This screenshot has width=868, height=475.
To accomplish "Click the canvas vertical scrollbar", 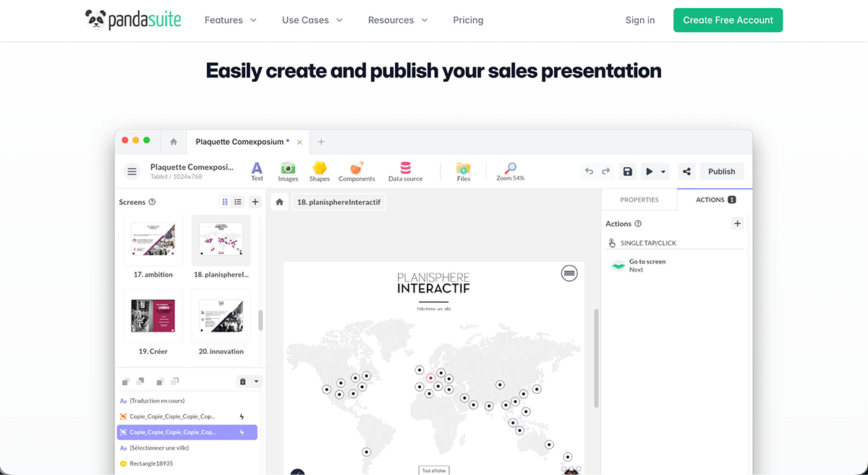I will [596, 358].
